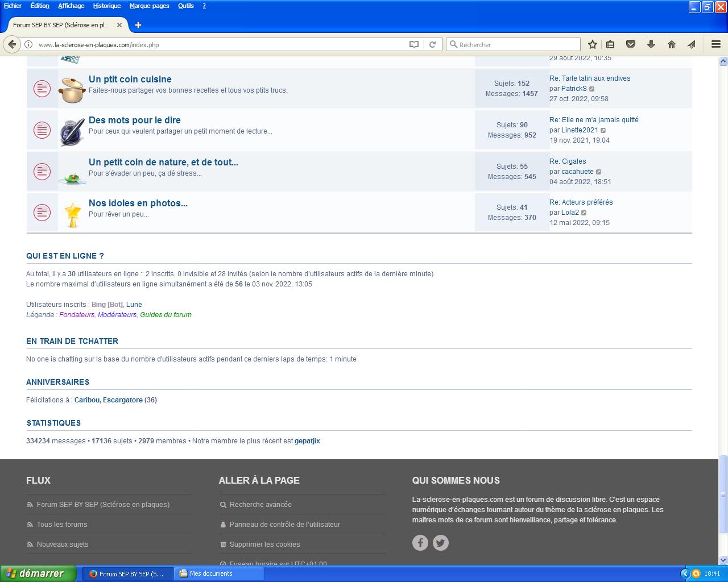
Task: Click read-status icon for Nos idoles en photos
Action: click(42, 212)
